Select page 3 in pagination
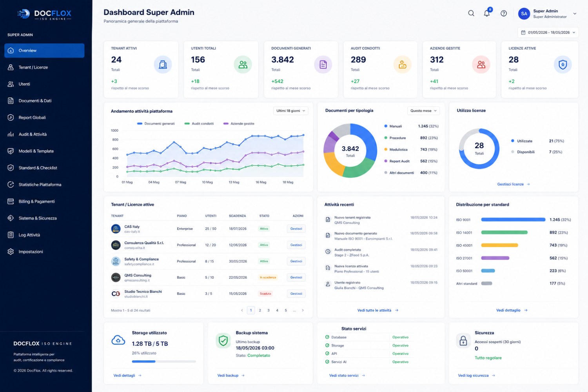This screenshot has width=588, height=392. tap(269, 310)
